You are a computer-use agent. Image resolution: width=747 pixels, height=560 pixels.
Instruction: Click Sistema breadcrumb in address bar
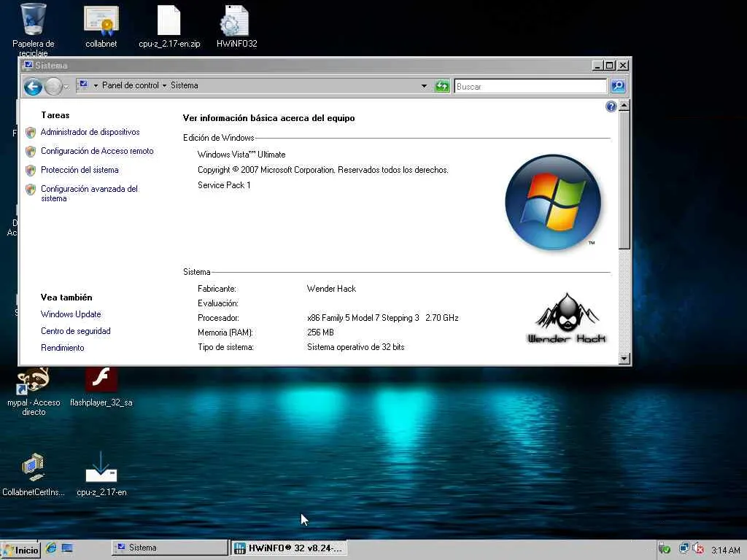click(x=185, y=85)
